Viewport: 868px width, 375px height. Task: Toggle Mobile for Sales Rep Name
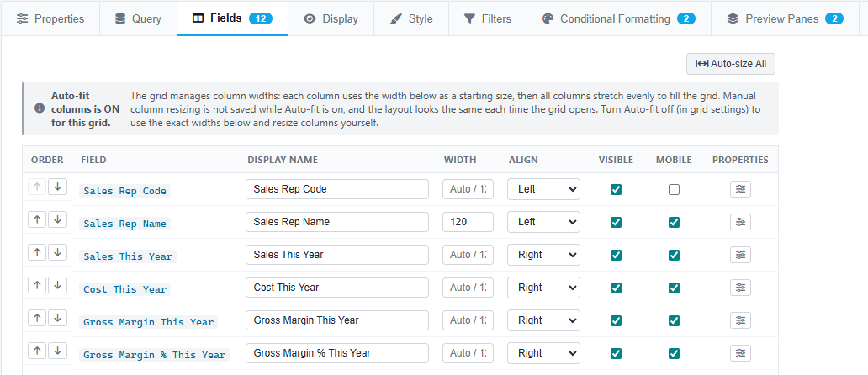click(674, 222)
